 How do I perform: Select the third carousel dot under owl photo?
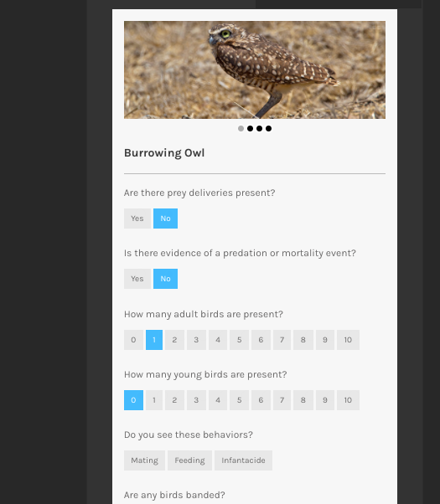pyautogui.click(x=260, y=129)
